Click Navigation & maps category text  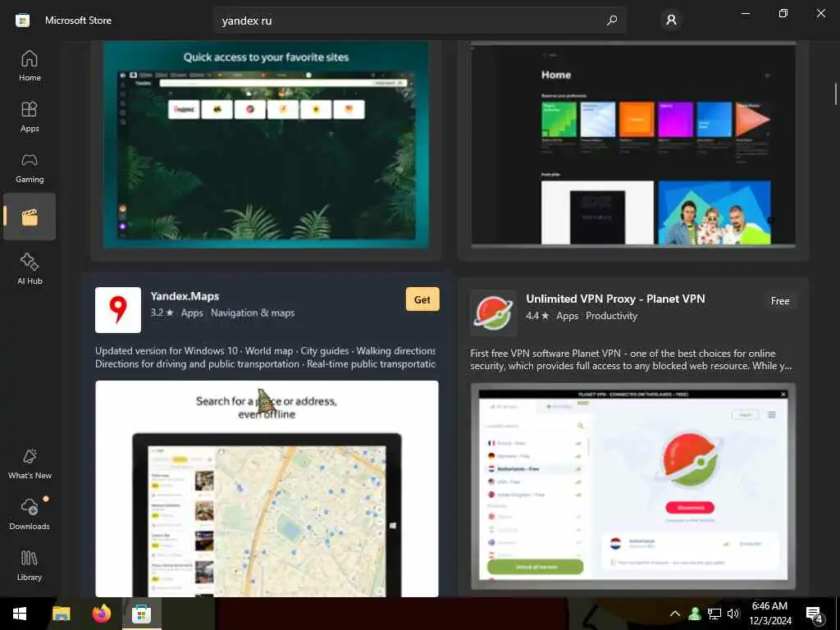click(253, 313)
